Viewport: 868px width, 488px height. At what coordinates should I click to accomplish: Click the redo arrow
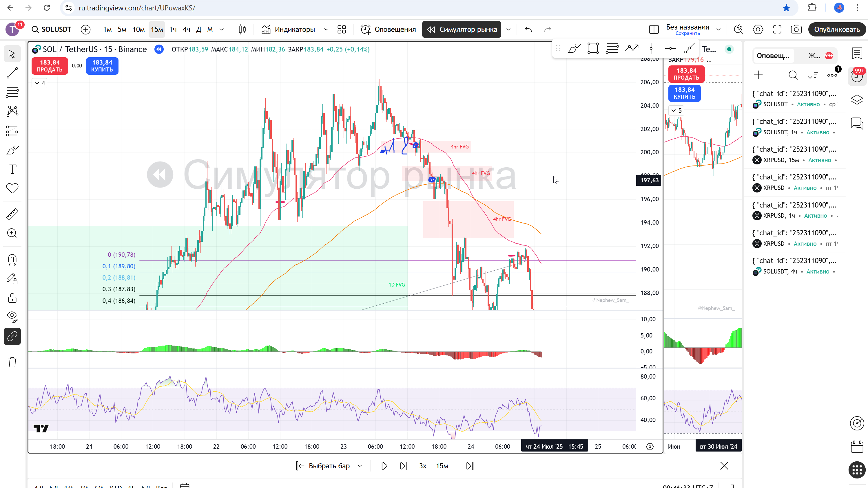pos(548,30)
